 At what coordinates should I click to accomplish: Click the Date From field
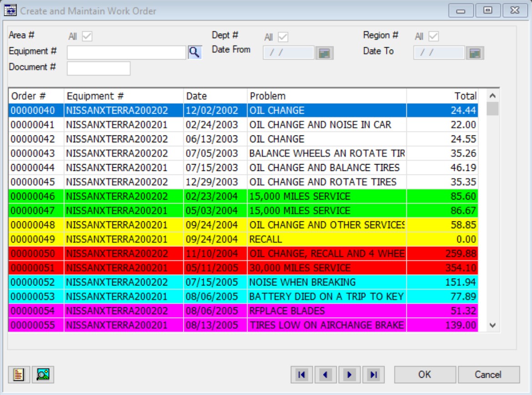pyautogui.click(x=289, y=53)
